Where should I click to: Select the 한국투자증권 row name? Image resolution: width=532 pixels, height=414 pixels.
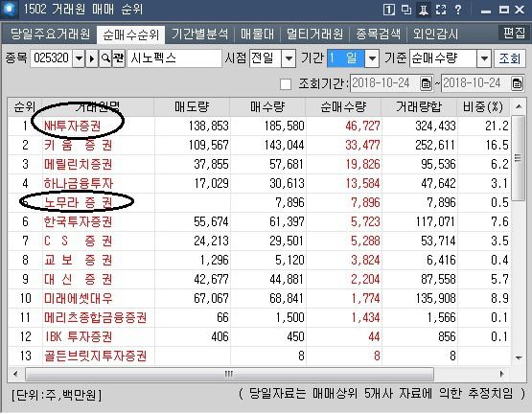tap(78, 222)
